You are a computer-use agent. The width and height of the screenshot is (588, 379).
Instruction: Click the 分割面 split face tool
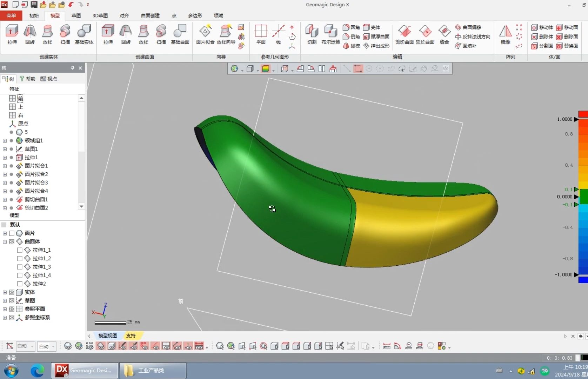(542, 46)
